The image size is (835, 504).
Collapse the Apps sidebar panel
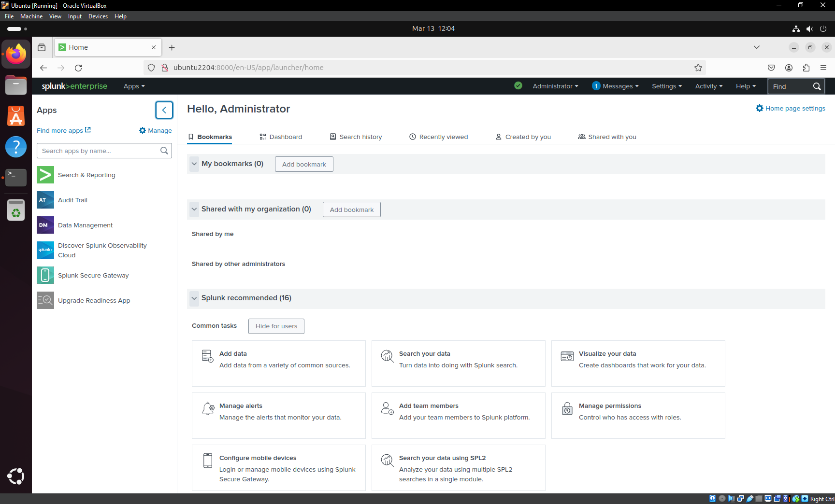pos(164,110)
